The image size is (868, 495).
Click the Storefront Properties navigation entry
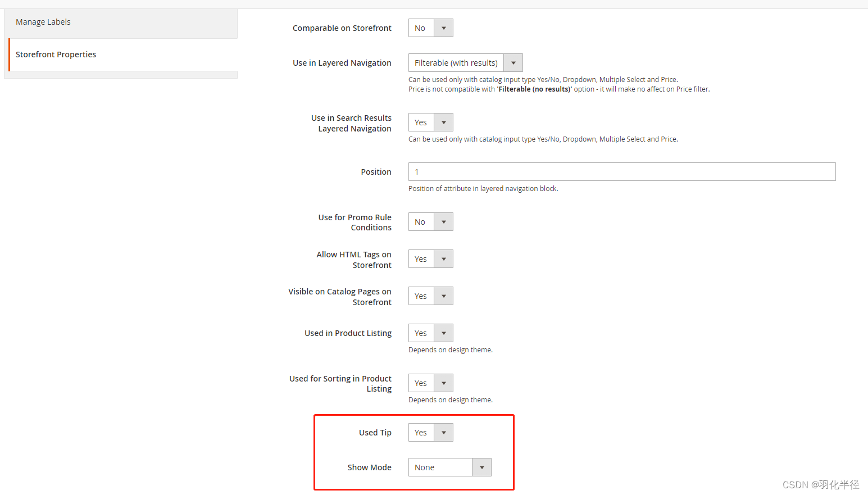[x=56, y=55]
